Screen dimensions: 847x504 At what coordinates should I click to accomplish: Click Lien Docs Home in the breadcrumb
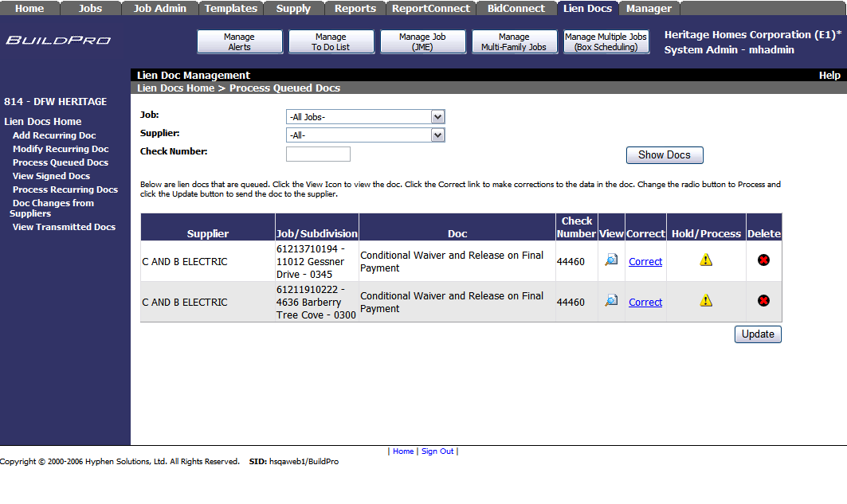tap(175, 88)
